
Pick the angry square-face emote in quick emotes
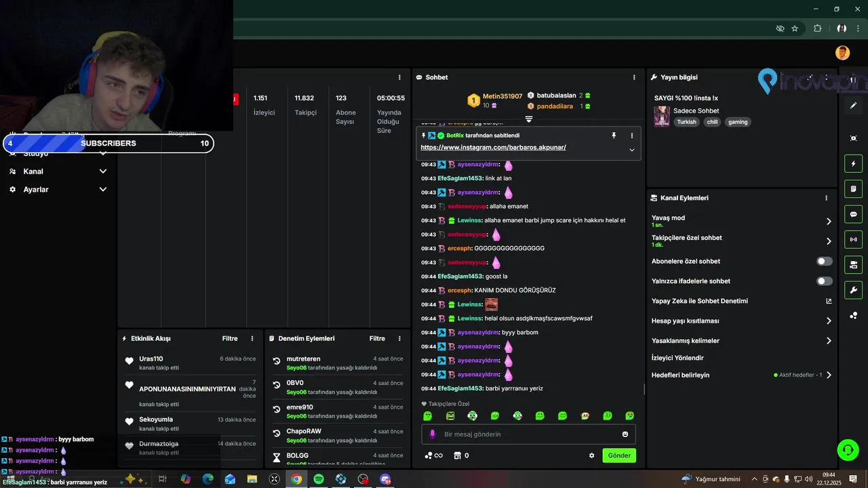pos(450,415)
